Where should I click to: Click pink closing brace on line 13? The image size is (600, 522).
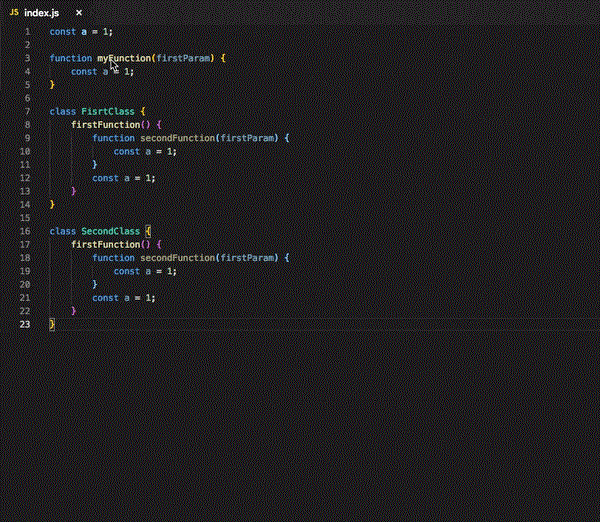click(73, 191)
